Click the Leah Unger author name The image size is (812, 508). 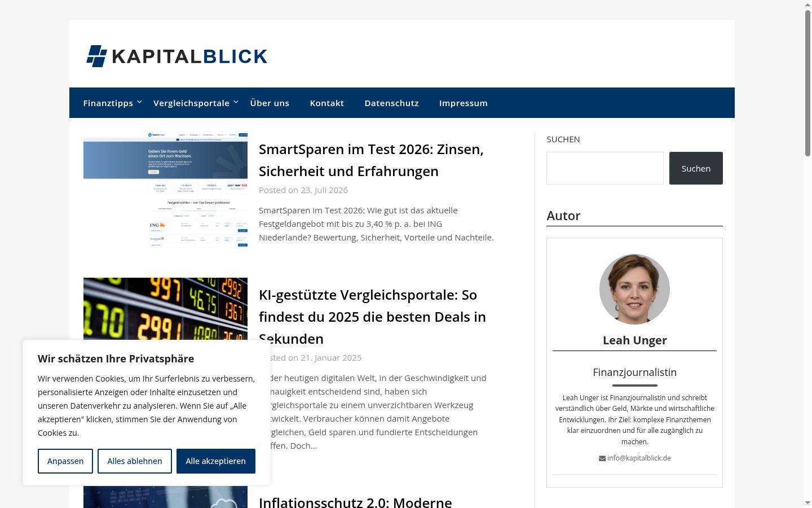[x=635, y=340]
